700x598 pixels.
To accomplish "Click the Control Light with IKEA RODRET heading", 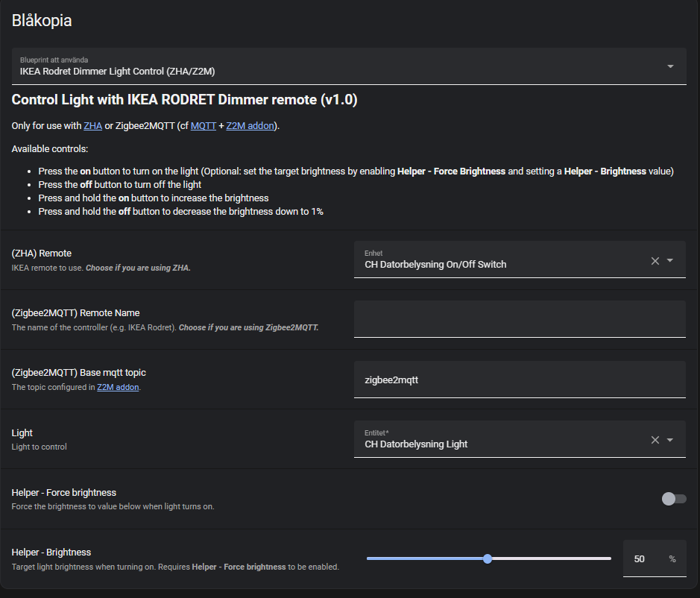I will (184, 100).
